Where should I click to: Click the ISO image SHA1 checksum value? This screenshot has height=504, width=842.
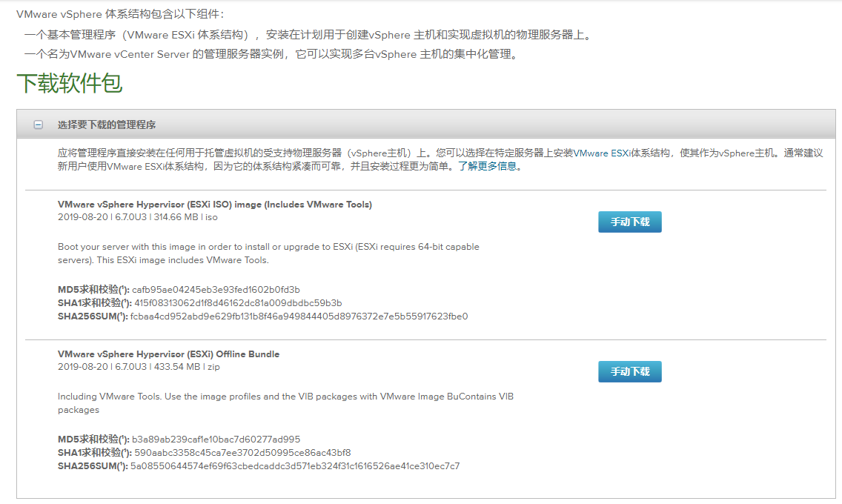coord(238,303)
